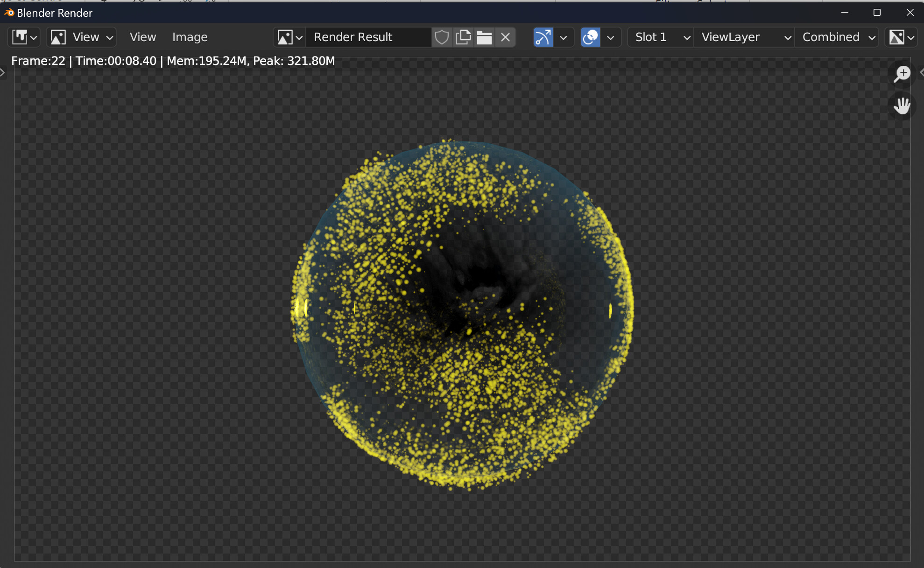The width and height of the screenshot is (924, 568).
Task: Toggle the gizmos display button
Action: coord(543,37)
